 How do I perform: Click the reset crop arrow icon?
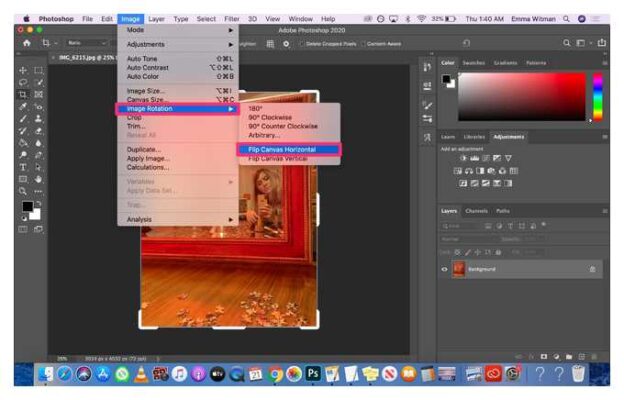466,43
